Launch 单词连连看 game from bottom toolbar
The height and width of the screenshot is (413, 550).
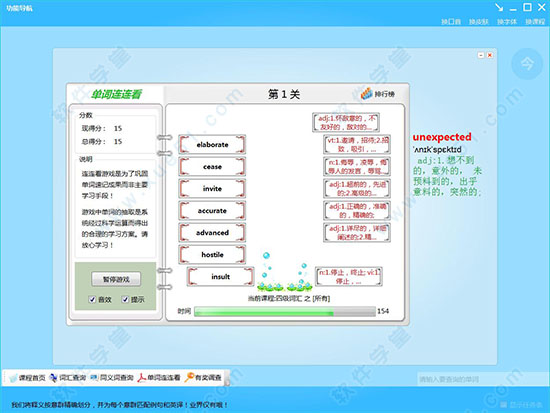[x=141, y=378]
